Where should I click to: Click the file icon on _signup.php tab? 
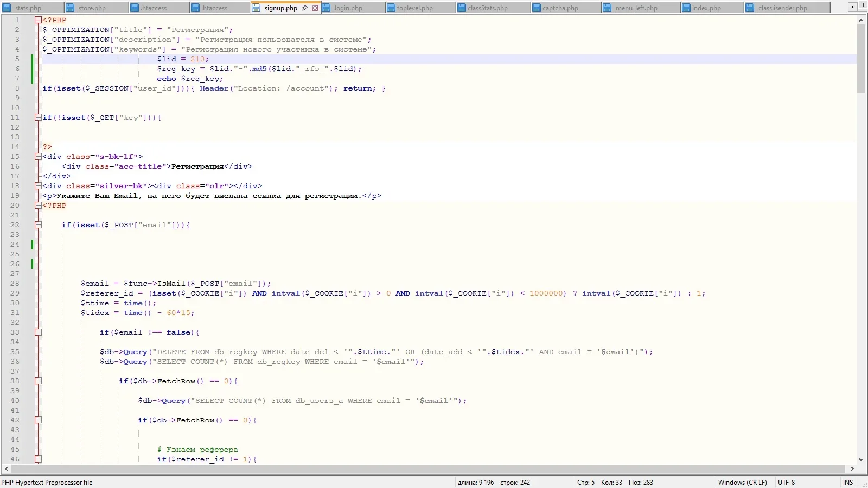tap(256, 8)
